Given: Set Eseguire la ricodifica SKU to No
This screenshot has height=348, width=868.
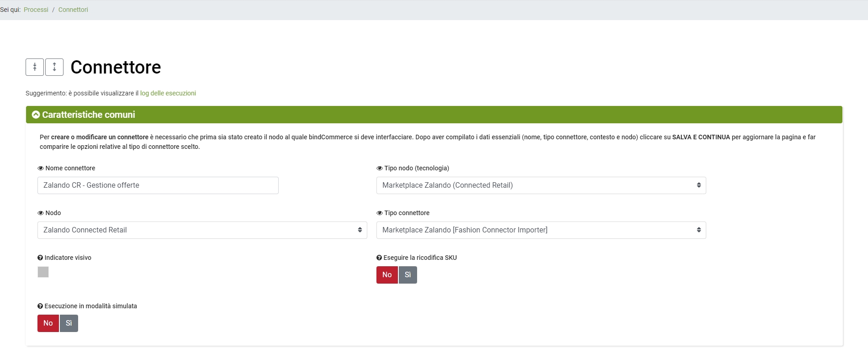Looking at the screenshot, I should [x=387, y=275].
